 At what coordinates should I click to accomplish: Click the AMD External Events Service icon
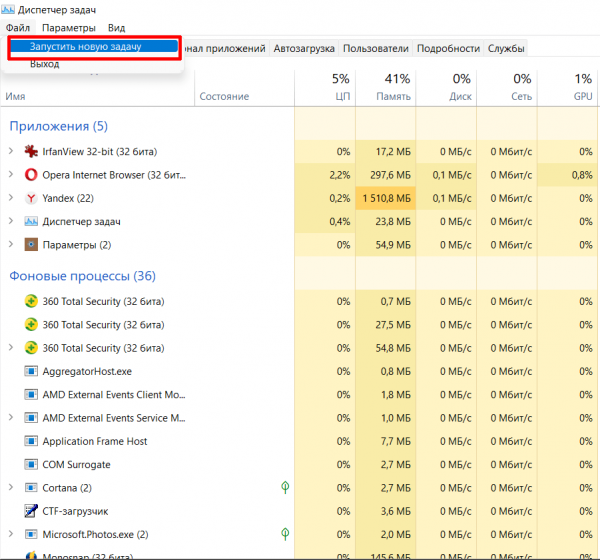31,418
